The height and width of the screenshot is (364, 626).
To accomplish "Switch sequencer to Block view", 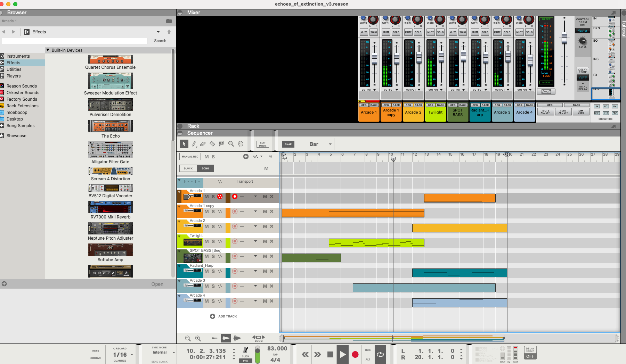I will click(x=188, y=168).
